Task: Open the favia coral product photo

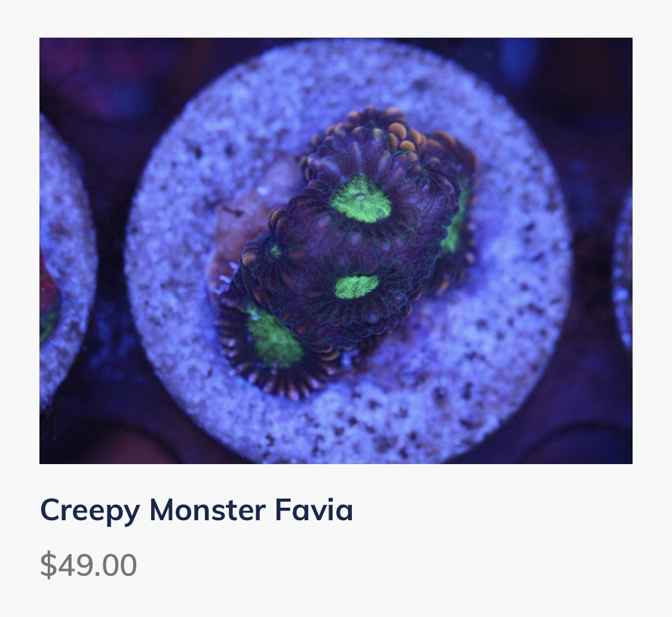Action: (336, 251)
